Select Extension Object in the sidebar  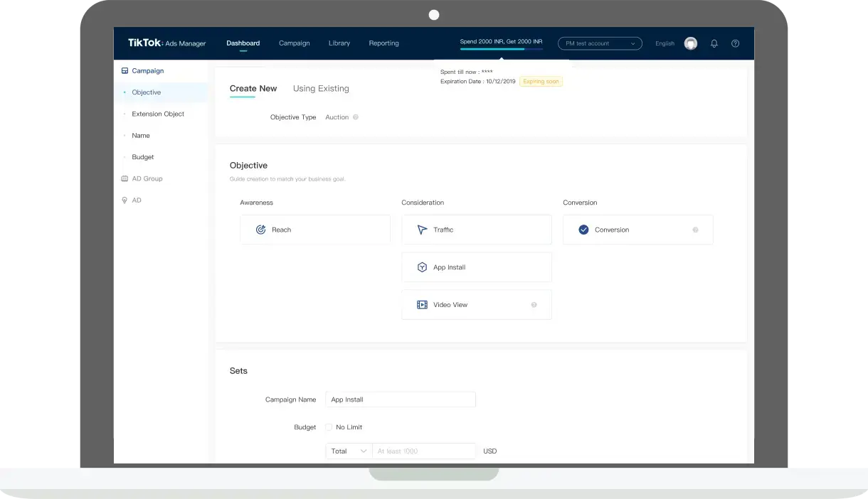tap(158, 114)
